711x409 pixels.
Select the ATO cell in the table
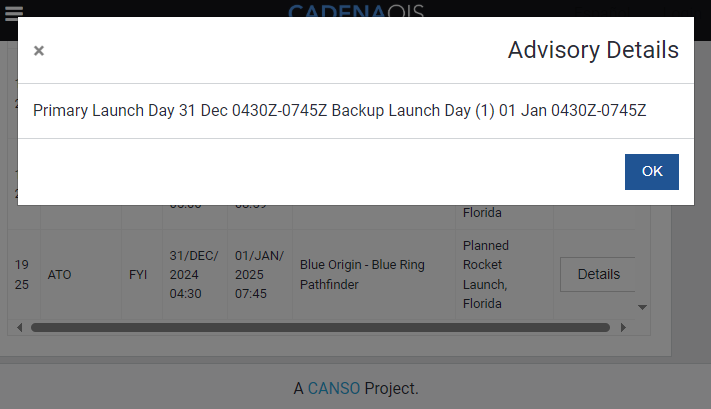60,274
